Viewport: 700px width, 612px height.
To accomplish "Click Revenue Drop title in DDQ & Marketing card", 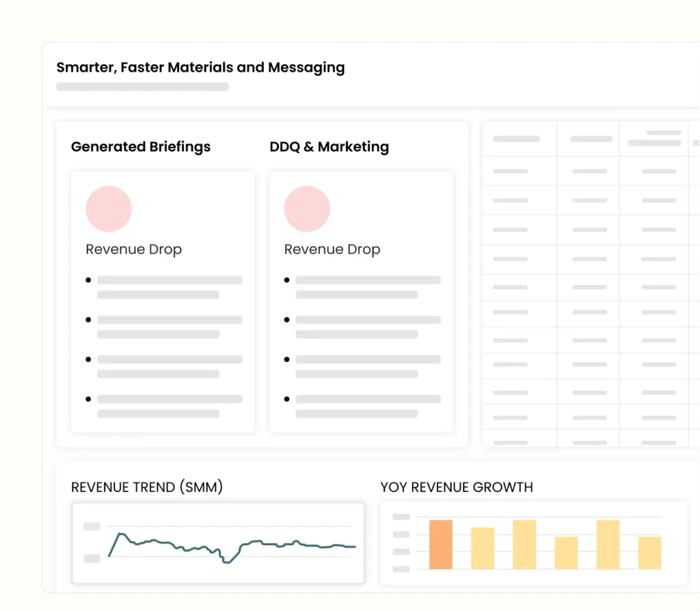I will tap(332, 249).
